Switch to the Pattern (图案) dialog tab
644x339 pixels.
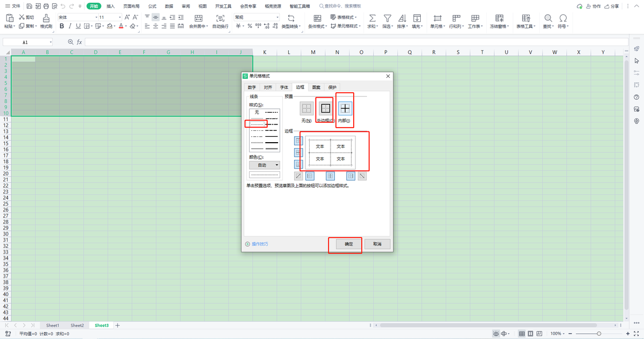[317, 87]
